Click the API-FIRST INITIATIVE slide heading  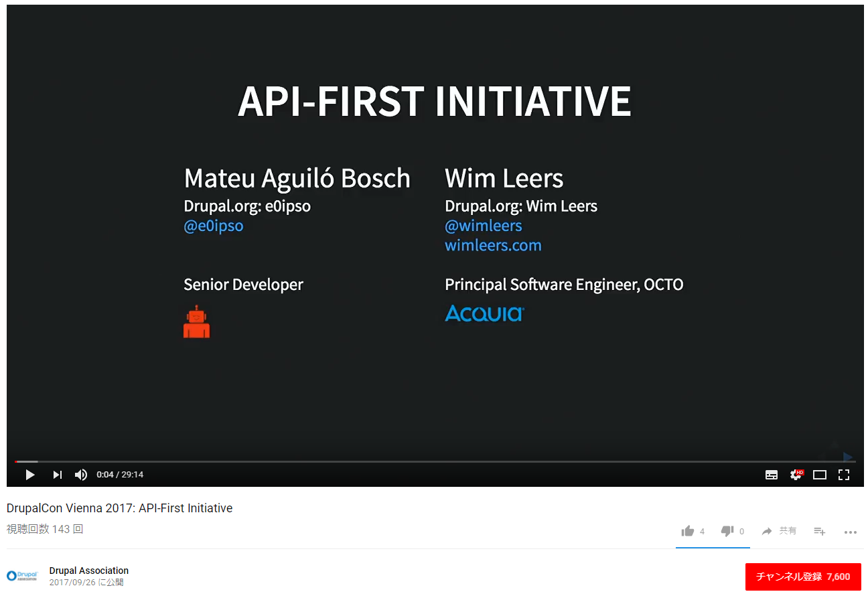435,101
